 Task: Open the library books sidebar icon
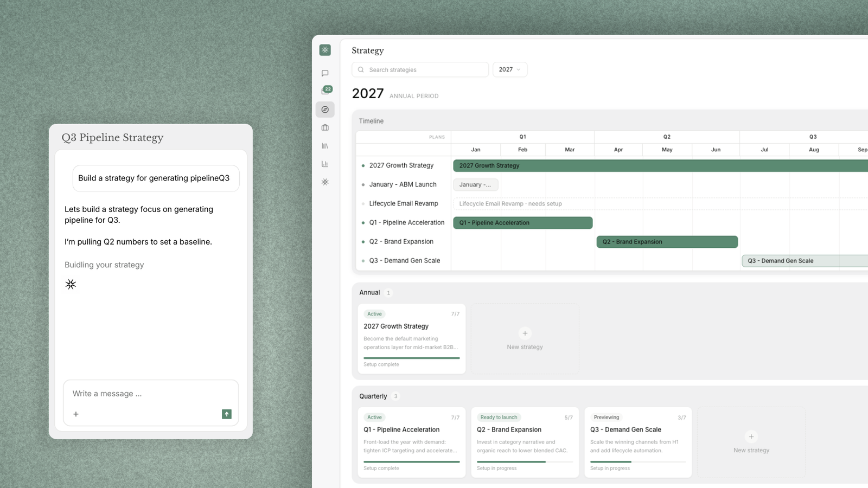click(x=325, y=146)
